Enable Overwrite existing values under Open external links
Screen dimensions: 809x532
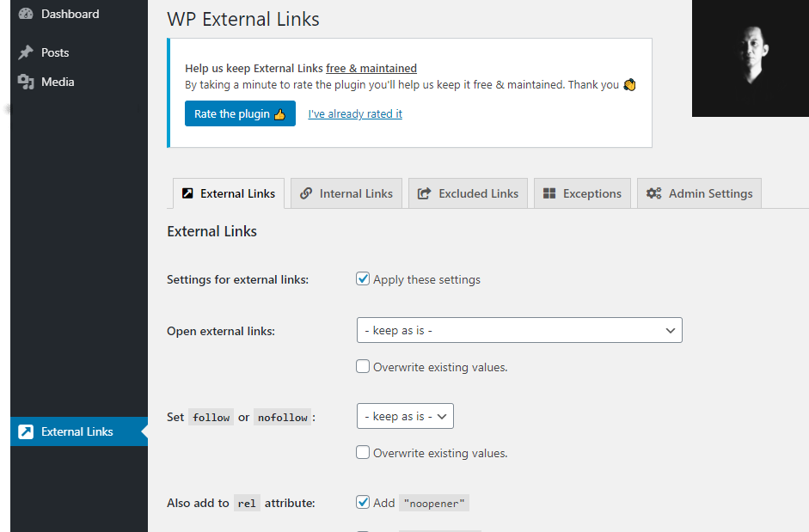(363, 367)
